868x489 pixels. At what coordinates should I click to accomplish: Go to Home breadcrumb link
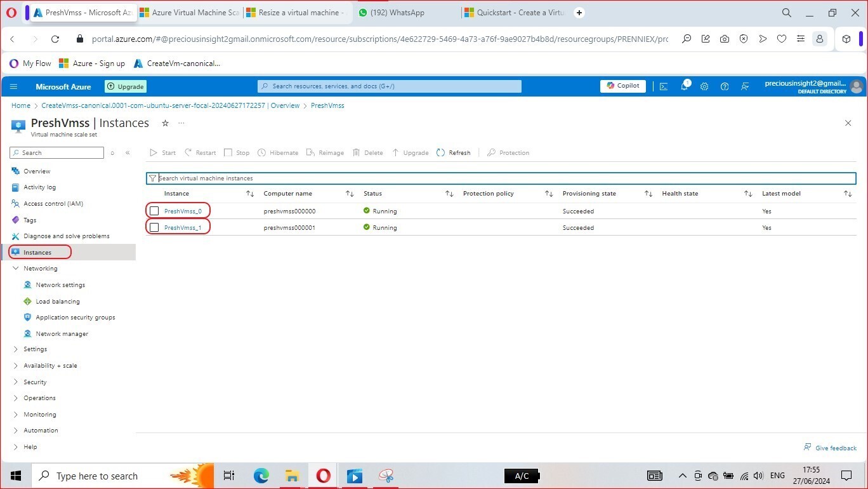pyautogui.click(x=21, y=105)
